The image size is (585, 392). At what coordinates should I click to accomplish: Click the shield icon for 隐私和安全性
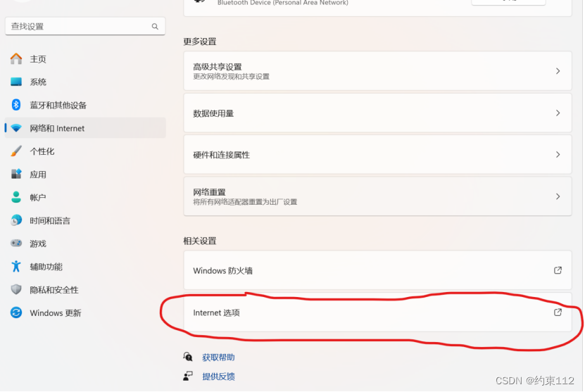pos(16,289)
